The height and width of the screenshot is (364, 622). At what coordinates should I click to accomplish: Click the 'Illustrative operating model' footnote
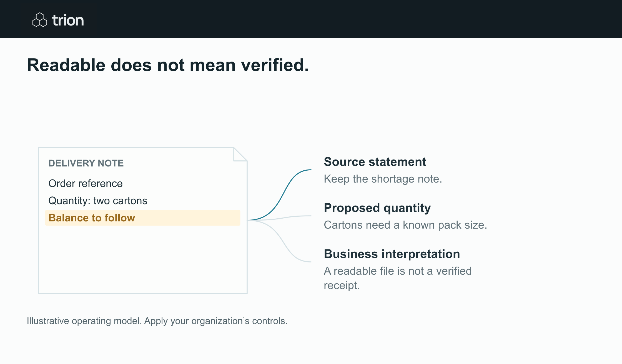(157, 321)
